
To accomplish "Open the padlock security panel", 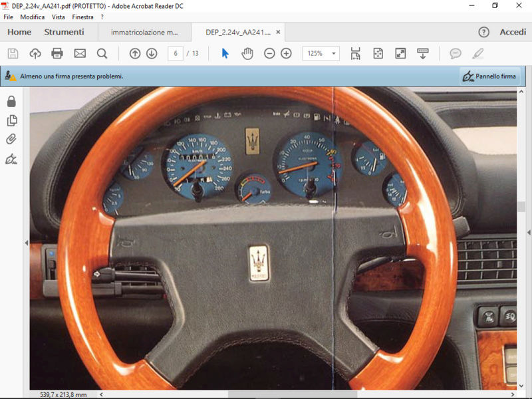I will 11,101.
